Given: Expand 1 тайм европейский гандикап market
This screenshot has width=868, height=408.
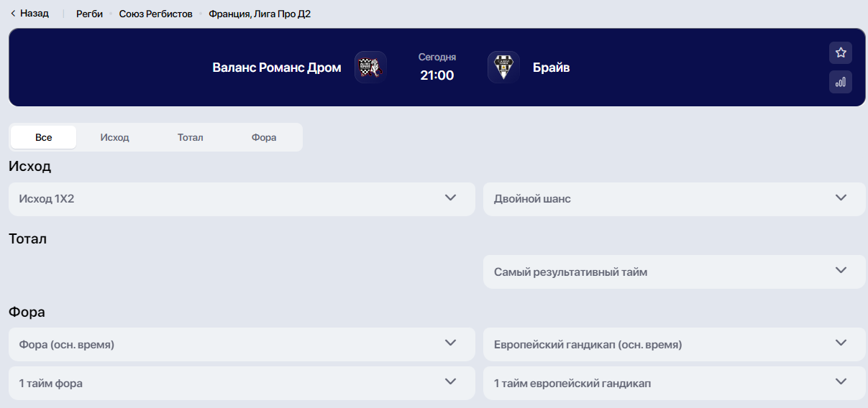Looking at the screenshot, I should pyautogui.click(x=674, y=384).
